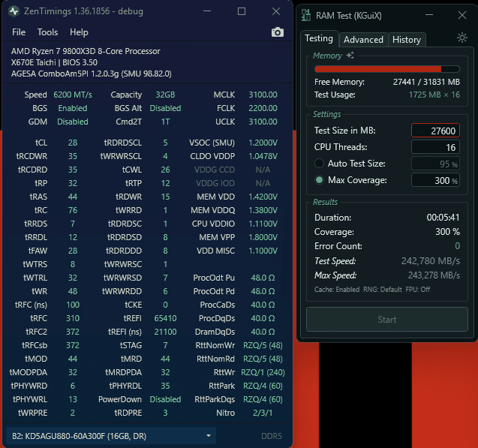
Task: Click the Cache: Enabled status text
Action: click(337, 289)
